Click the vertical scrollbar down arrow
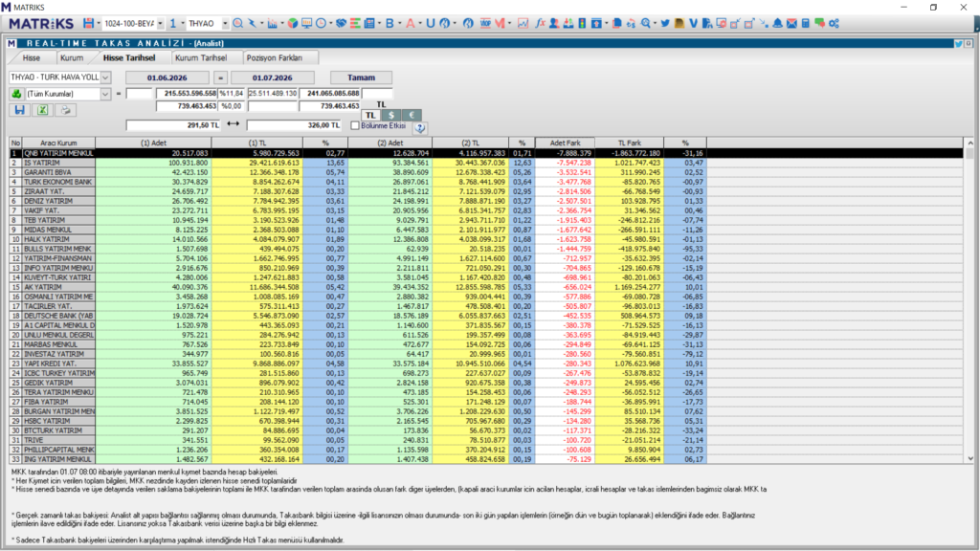The width and height of the screenshot is (980, 551). (x=970, y=458)
